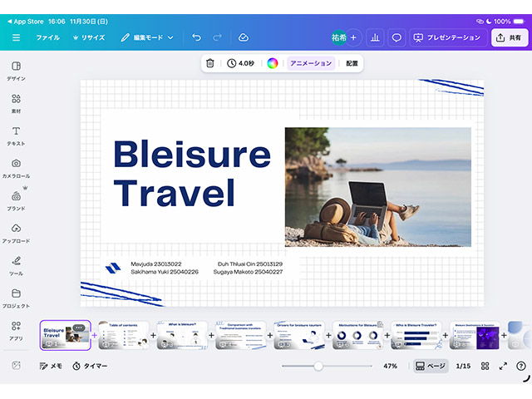
Task: Open the テキスト text tool
Action: click(16, 135)
